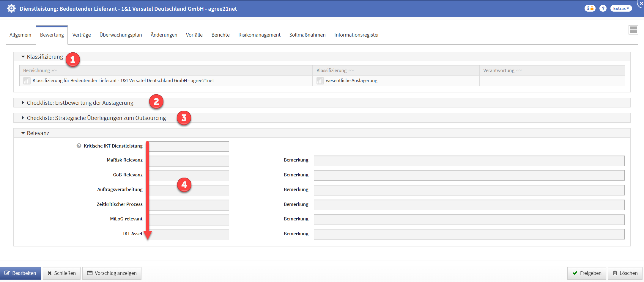Click the MaRisk-Relevanz Bemerkung field

click(469, 161)
